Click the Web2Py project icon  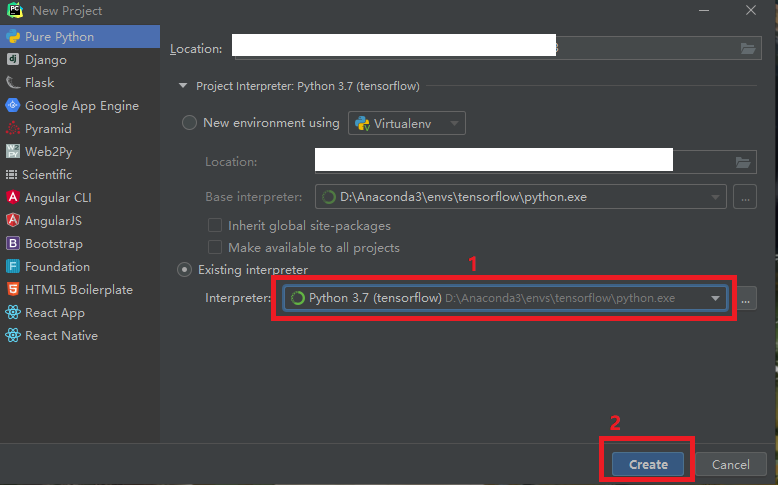13,151
